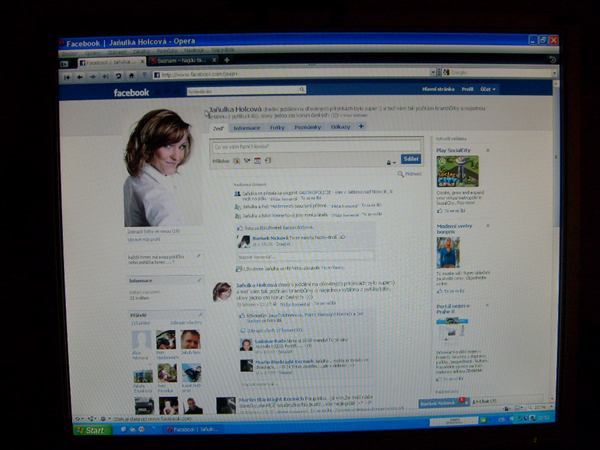Click the Fast Forward button in Opera toolbar
This screenshot has height=450, width=600.
pyautogui.click(x=105, y=77)
